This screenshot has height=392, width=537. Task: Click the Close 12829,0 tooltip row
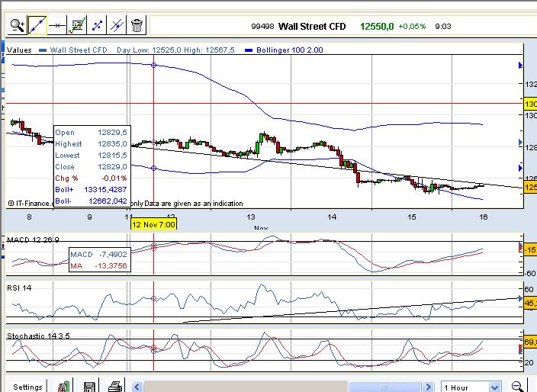(x=91, y=167)
